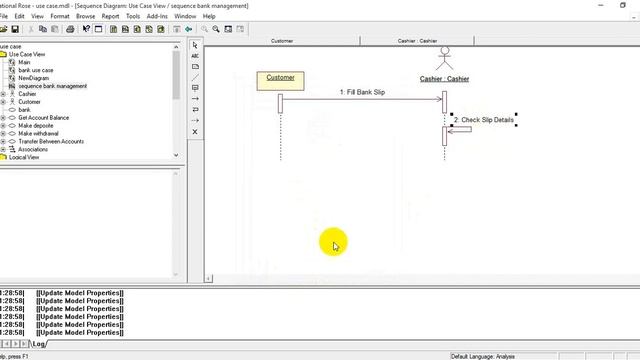Click the Print toolbar icon
The image size is (640, 360).
[70, 29]
